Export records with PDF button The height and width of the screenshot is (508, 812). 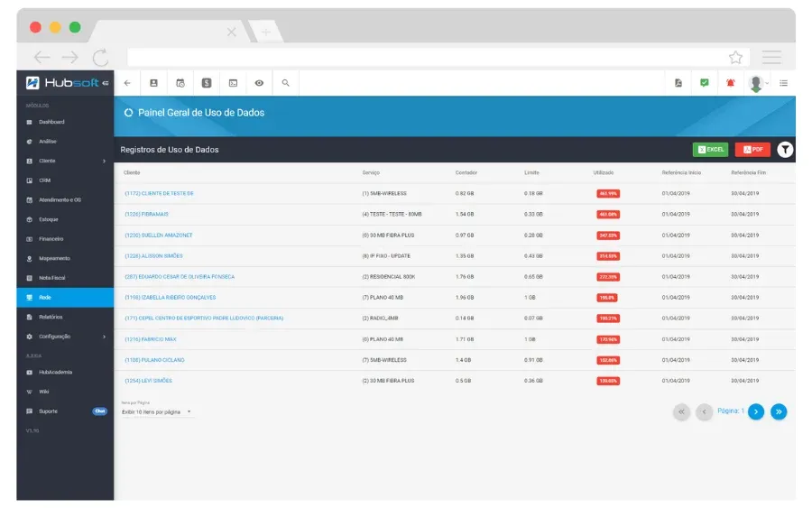[753, 150]
